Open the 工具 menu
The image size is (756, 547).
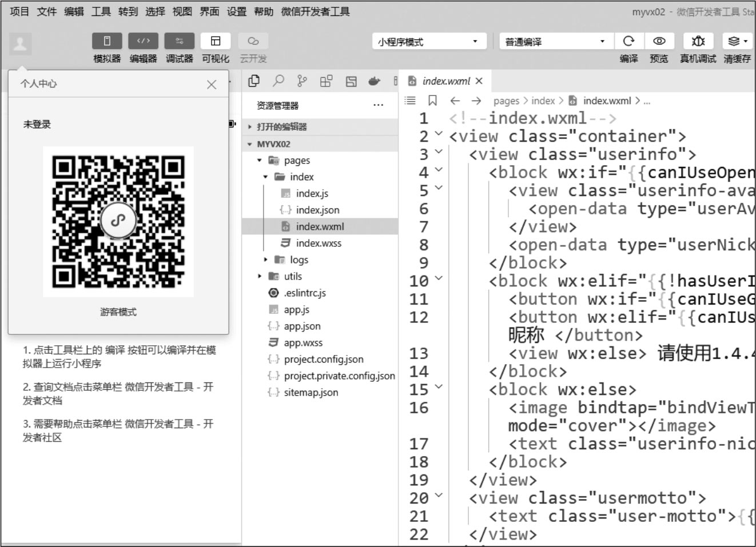tap(101, 11)
